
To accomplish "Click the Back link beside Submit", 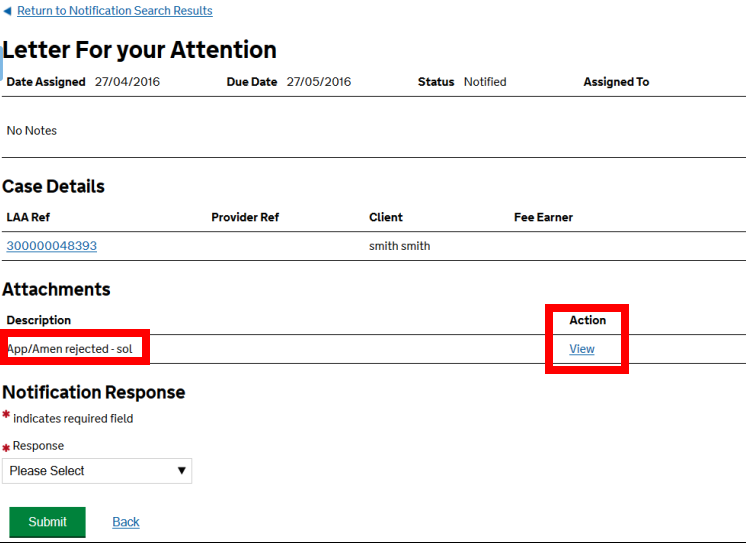I will [x=126, y=522].
